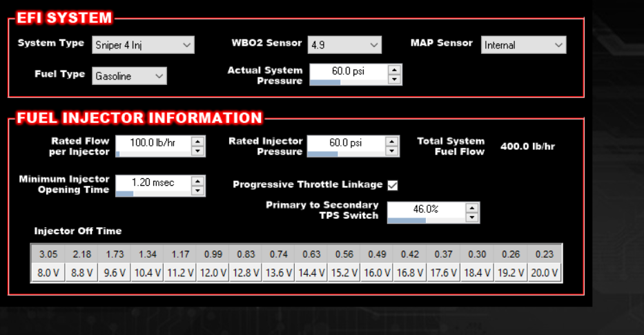The image size is (644, 335).
Task: Increase Rated Flow per Injector value
Action: coord(198,140)
